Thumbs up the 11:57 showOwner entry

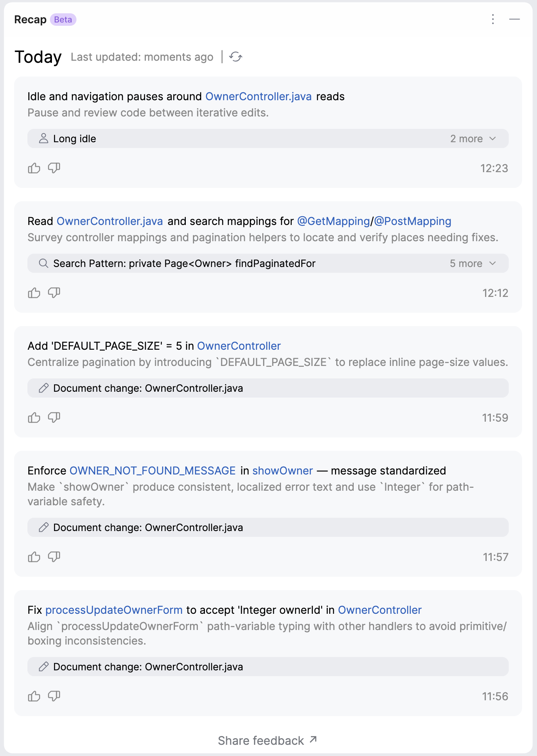[34, 557]
